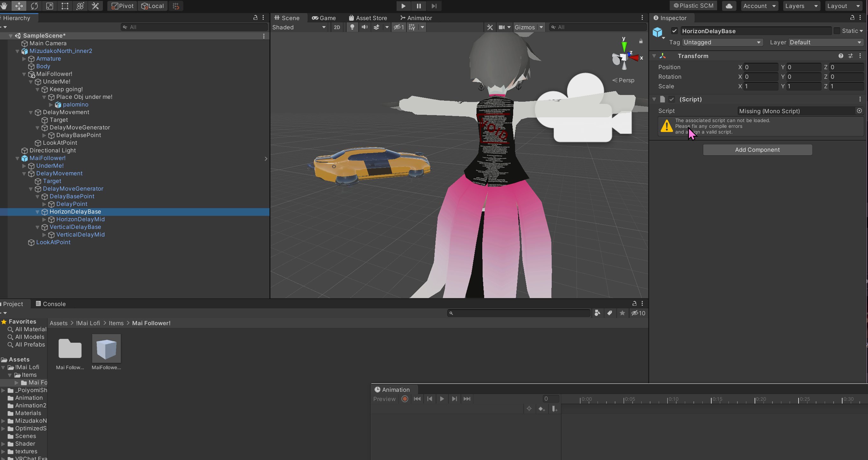Viewport: 868px width, 460px height.
Task: Mute Scene view audio
Action: [x=364, y=27]
